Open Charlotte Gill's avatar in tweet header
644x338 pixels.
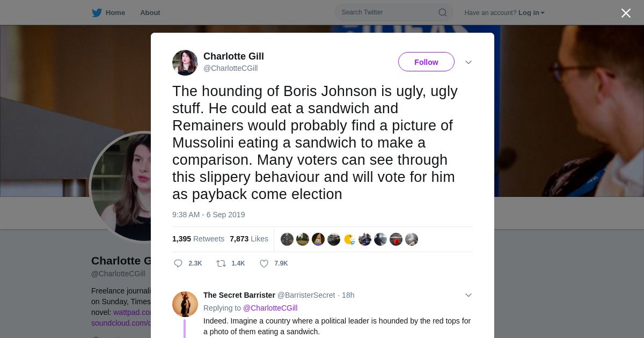pyautogui.click(x=185, y=63)
